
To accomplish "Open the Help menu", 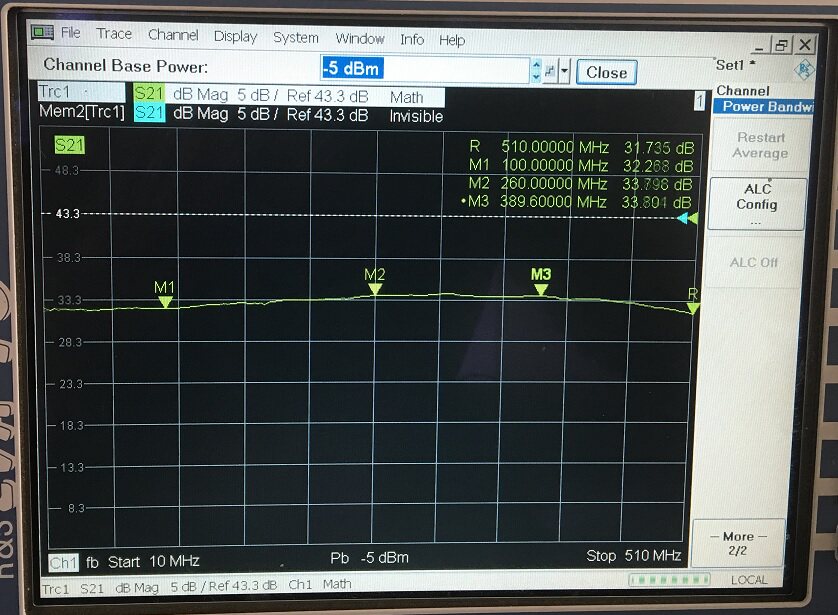I will click(x=452, y=40).
